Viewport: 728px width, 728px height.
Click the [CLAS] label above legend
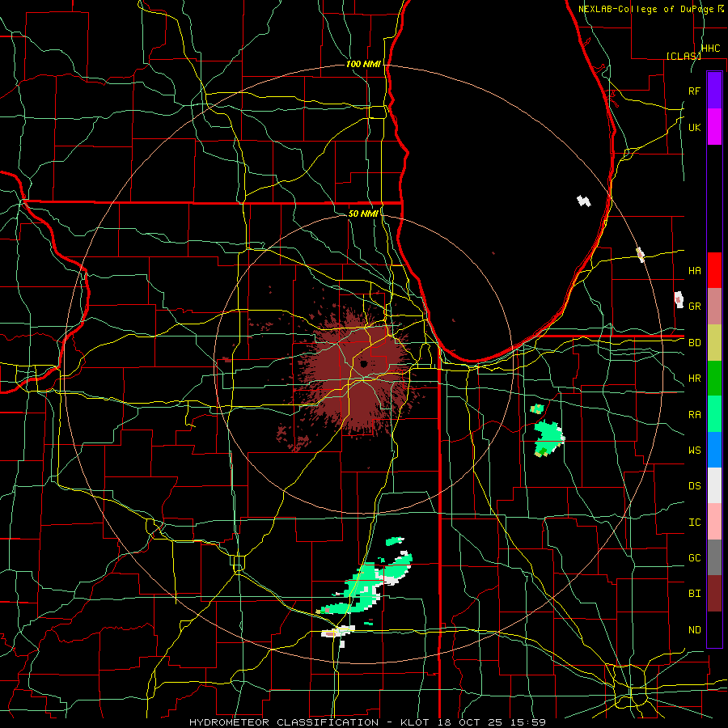(684, 56)
